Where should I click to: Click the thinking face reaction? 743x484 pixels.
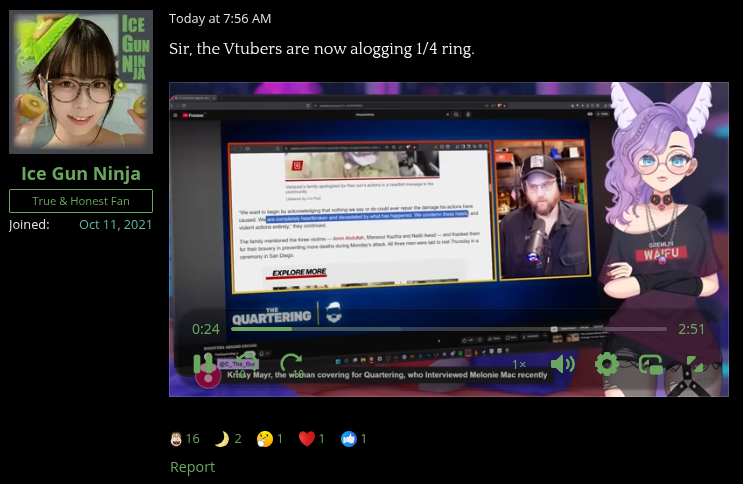tap(270, 439)
